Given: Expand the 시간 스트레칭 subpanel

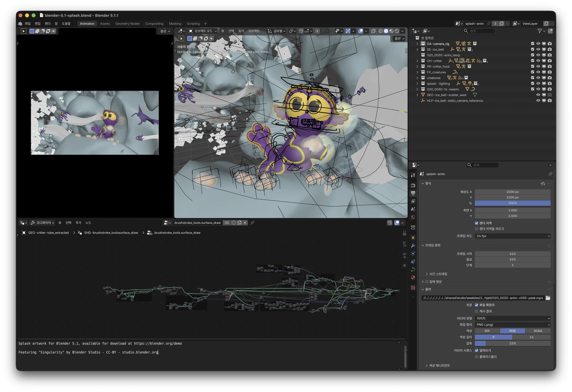Looking at the screenshot, I should [x=427, y=274].
